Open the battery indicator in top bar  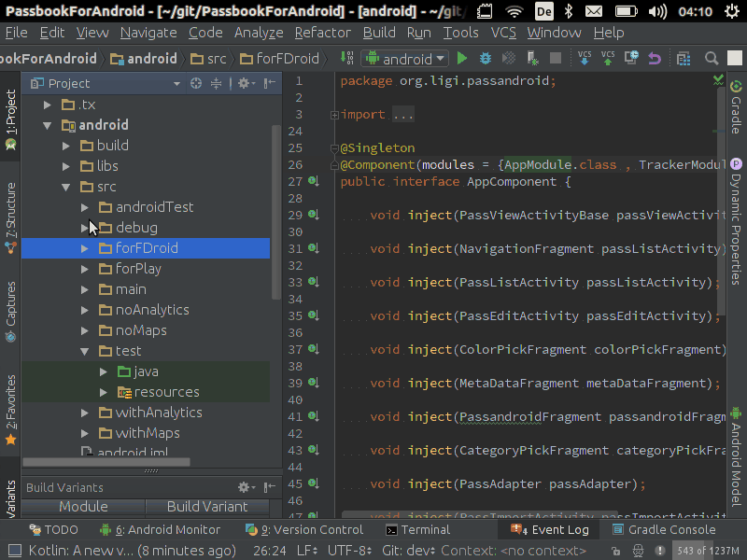tap(626, 11)
